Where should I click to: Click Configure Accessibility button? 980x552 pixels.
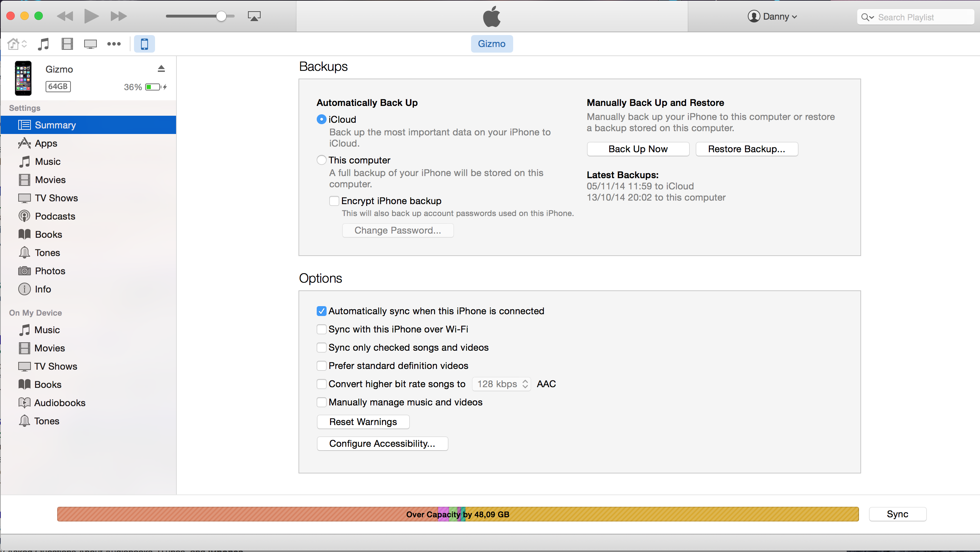[x=382, y=444]
